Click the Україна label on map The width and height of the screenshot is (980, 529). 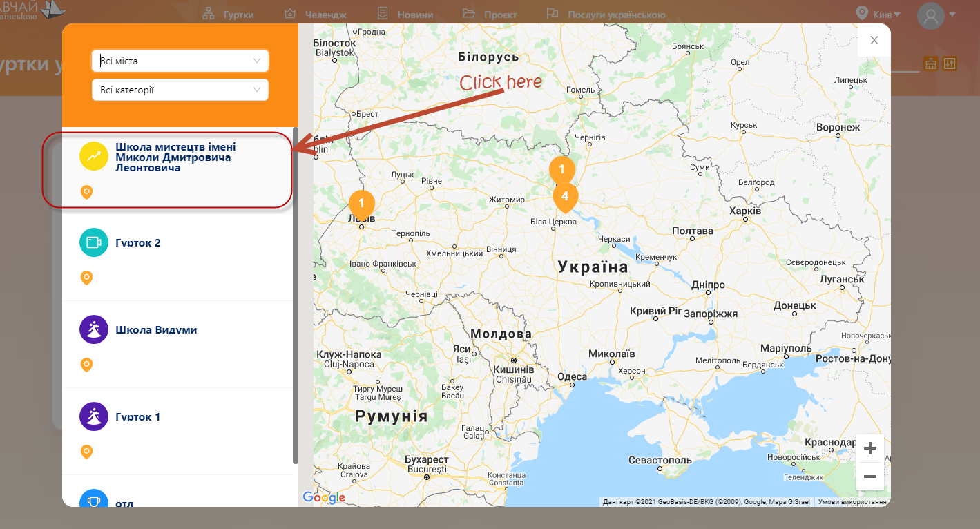pyautogui.click(x=593, y=267)
